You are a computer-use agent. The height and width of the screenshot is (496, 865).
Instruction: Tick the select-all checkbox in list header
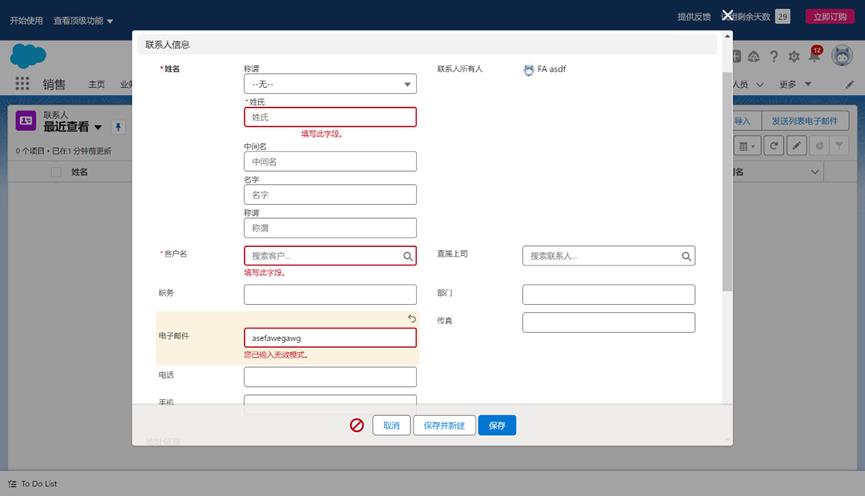pos(56,172)
